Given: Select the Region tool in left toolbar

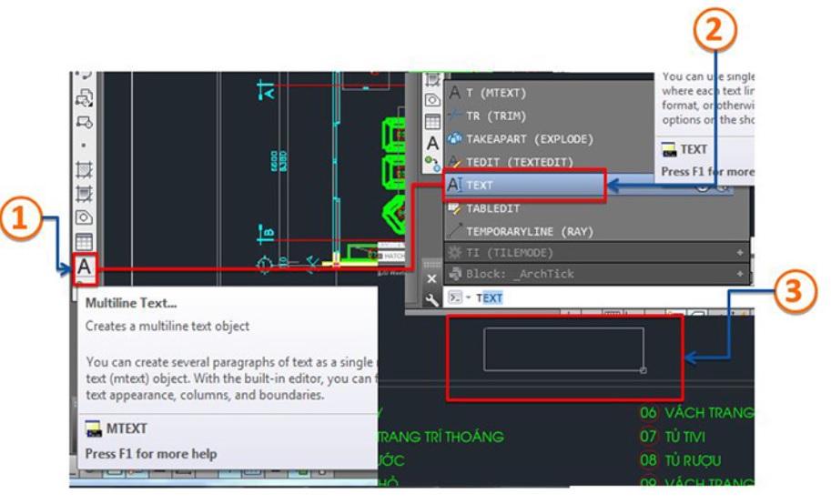Looking at the screenshot, I should click(84, 217).
